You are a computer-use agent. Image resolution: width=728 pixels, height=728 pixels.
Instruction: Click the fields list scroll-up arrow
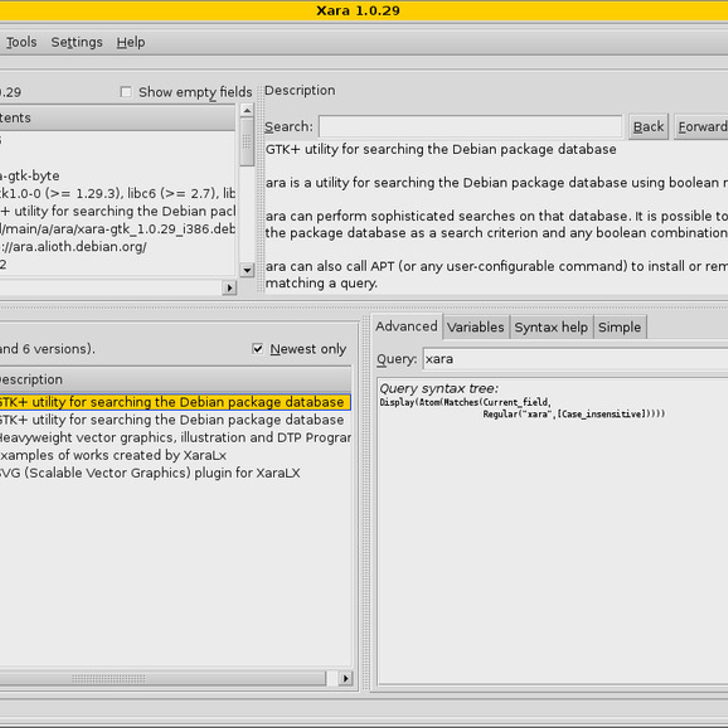(247, 111)
